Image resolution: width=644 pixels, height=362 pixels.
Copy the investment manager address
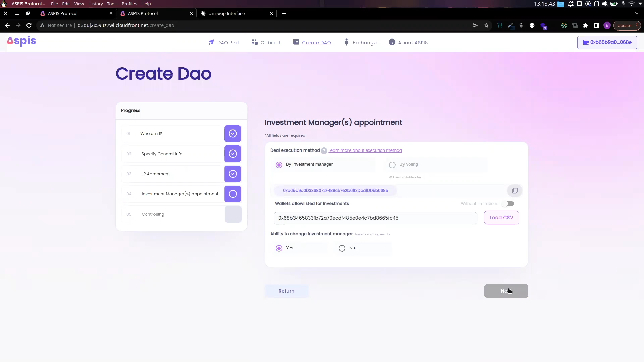pyautogui.click(x=515, y=191)
